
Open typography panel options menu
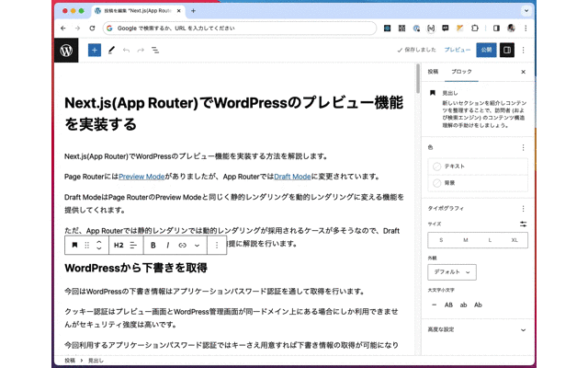[523, 209]
